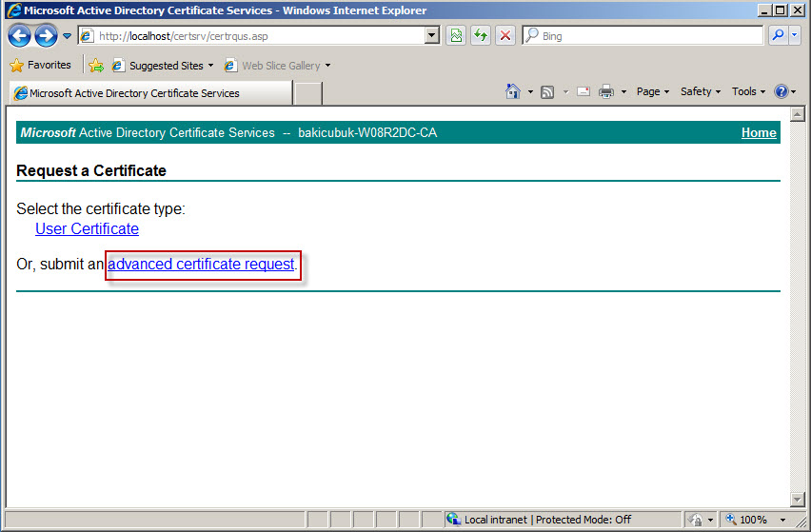Click the Print icon
Screen dimensions: 811x532
coord(605,92)
